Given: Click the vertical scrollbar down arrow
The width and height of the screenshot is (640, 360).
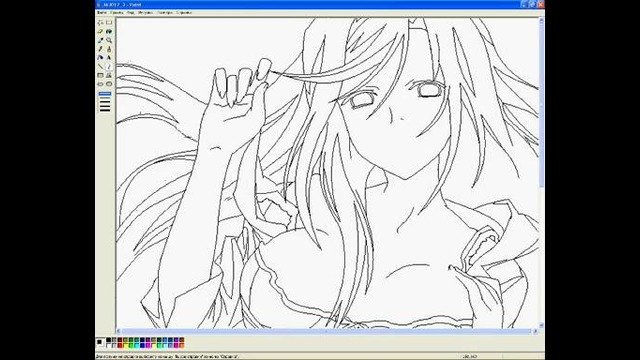Looking at the screenshot, I should 542,325.
